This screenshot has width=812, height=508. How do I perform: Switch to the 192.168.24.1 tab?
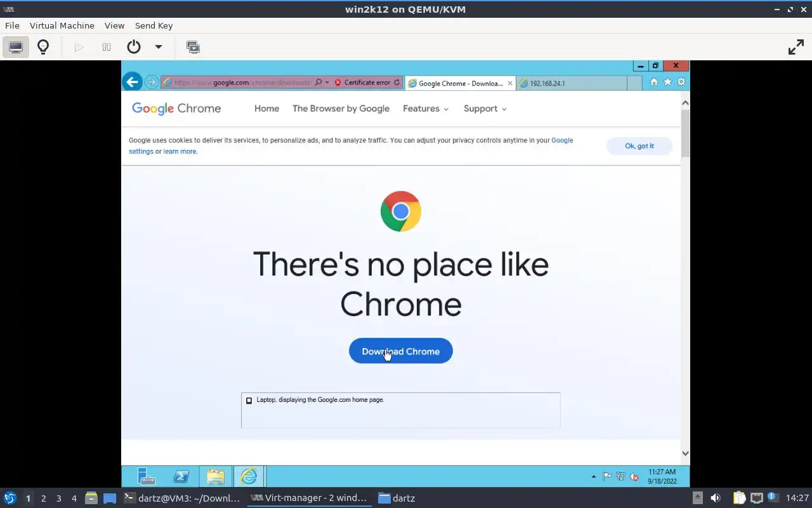pyautogui.click(x=571, y=83)
